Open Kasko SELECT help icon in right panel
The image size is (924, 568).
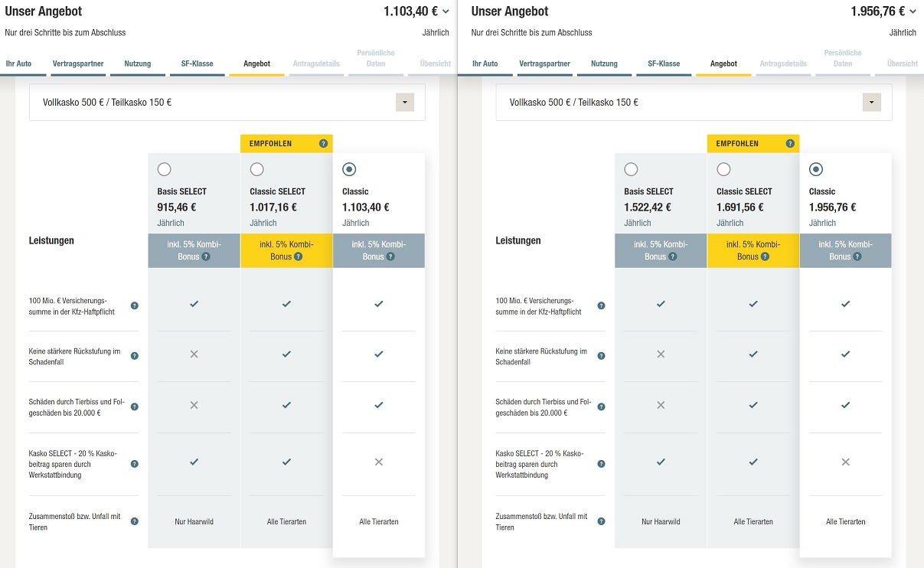point(601,464)
